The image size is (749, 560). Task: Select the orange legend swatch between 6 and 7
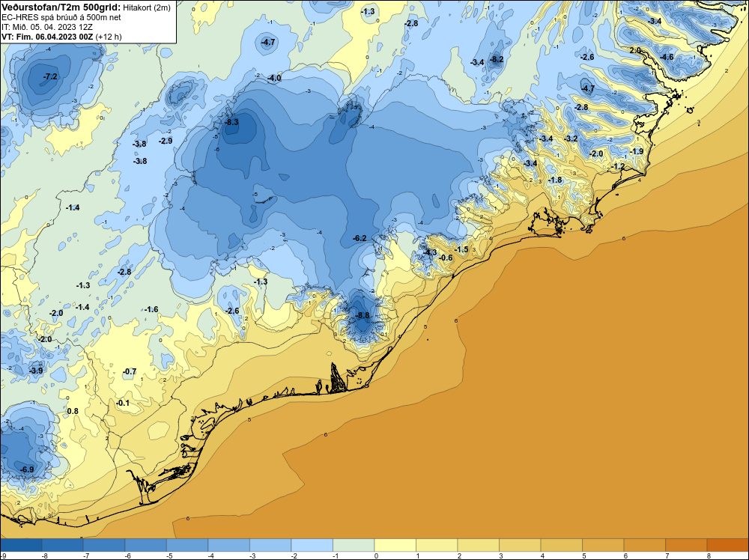tap(644, 545)
